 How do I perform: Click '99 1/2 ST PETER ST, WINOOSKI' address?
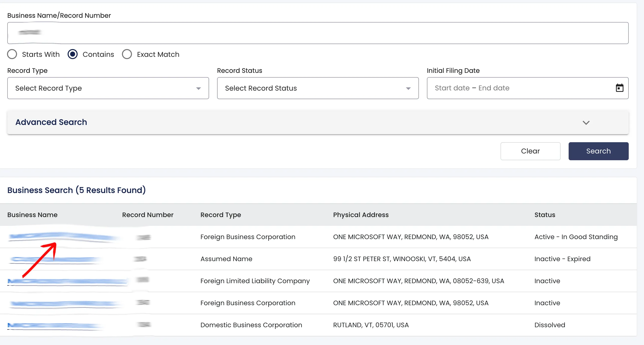(x=402, y=259)
